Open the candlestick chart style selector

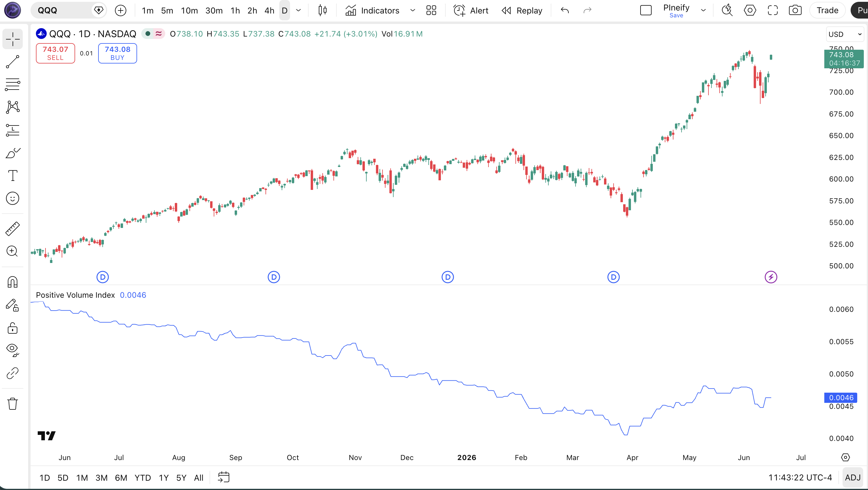pyautogui.click(x=322, y=10)
